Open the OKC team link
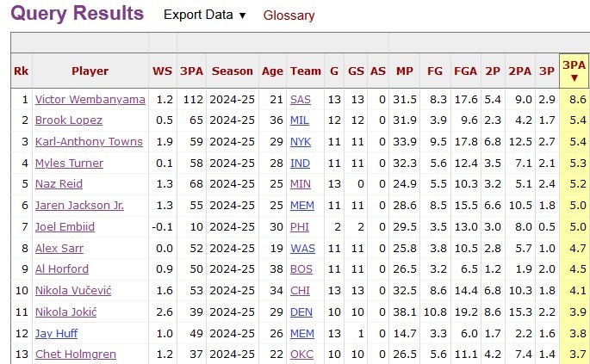This screenshot has height=364, width=590. click(x=300, y=354)
